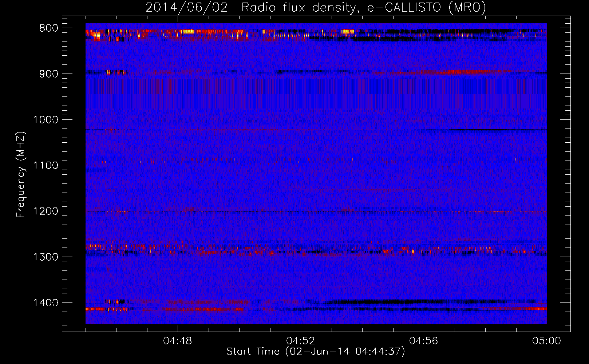Screen dimensions: 589x364
Task: Click the 800 frequency axis label
Action: (49, 28)
